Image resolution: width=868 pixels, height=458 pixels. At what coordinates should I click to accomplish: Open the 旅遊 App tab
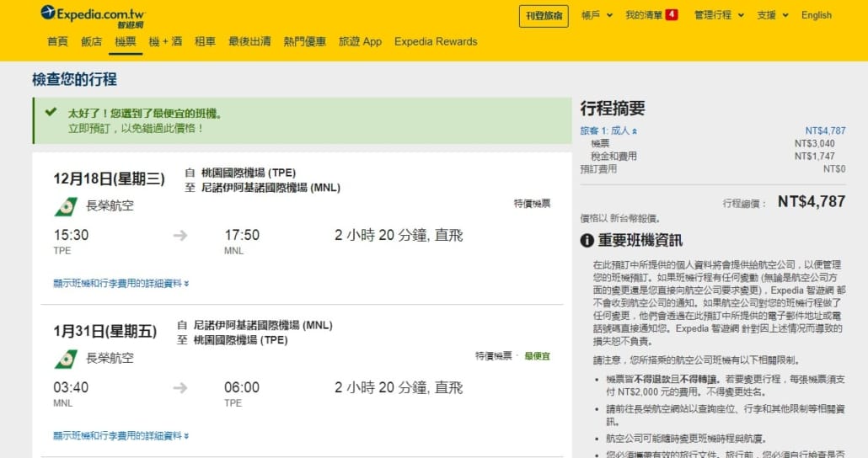point(361,41)
